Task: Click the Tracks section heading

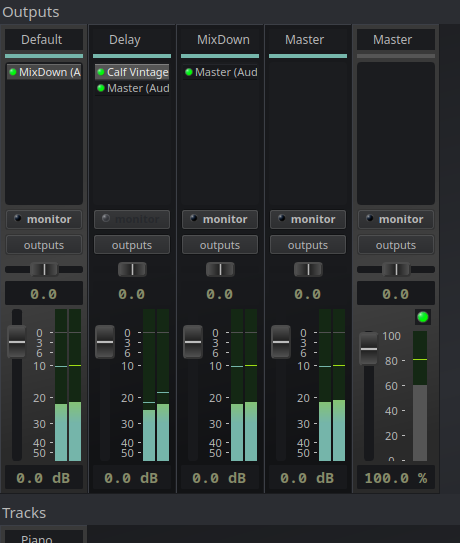Action: (24, 513)
